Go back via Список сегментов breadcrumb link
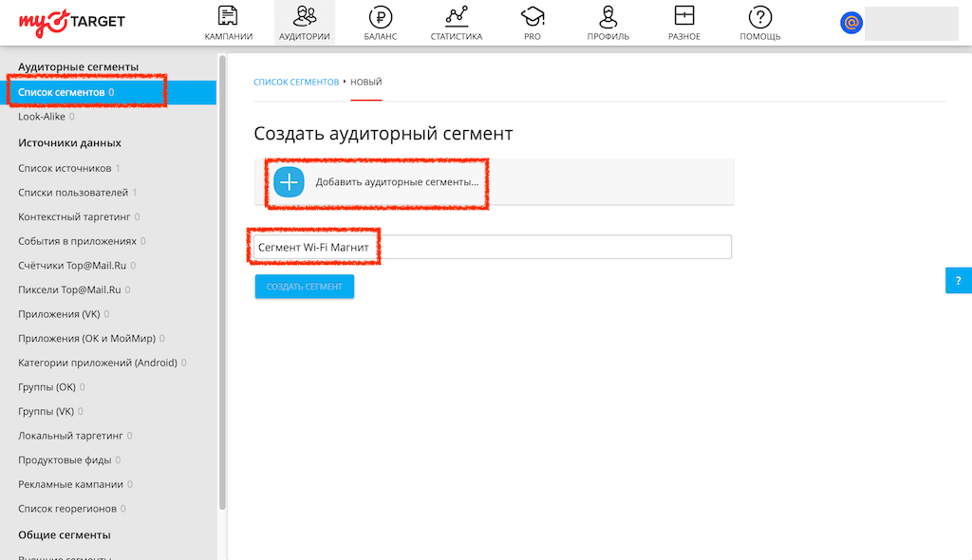Viewport: 972px width, 560px height. click(x=295, y=83)
